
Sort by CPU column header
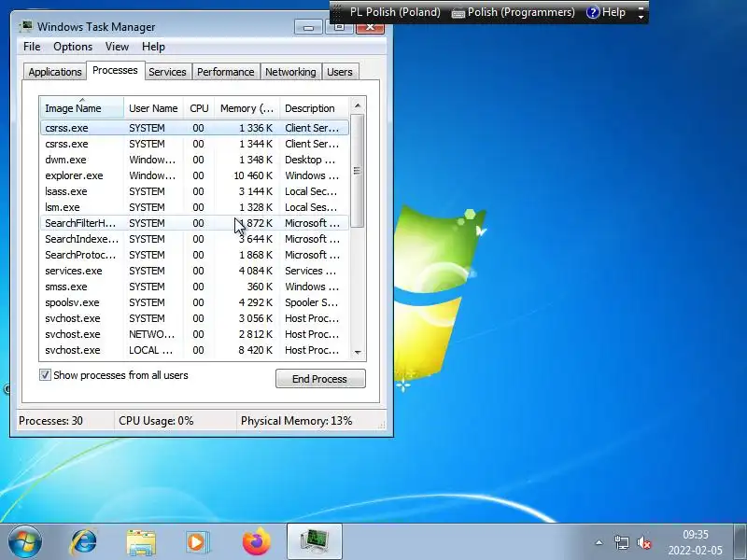pos(199,108)
